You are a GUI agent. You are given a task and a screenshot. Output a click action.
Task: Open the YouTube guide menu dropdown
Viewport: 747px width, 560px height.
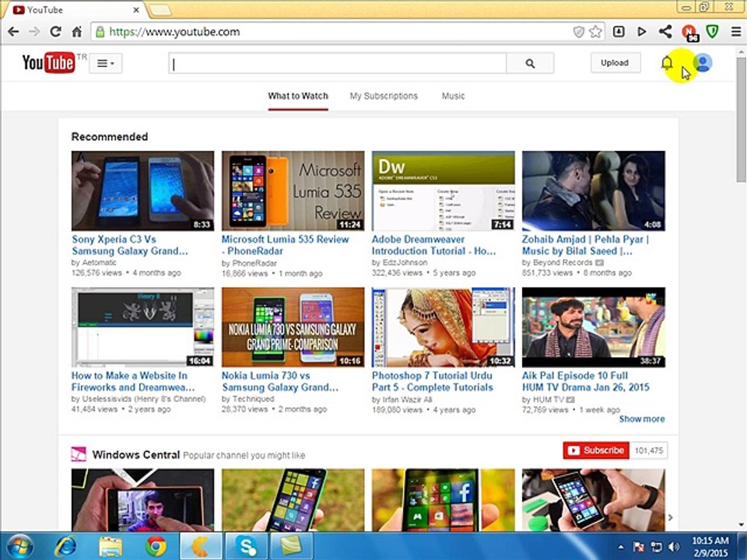(106, 63)
